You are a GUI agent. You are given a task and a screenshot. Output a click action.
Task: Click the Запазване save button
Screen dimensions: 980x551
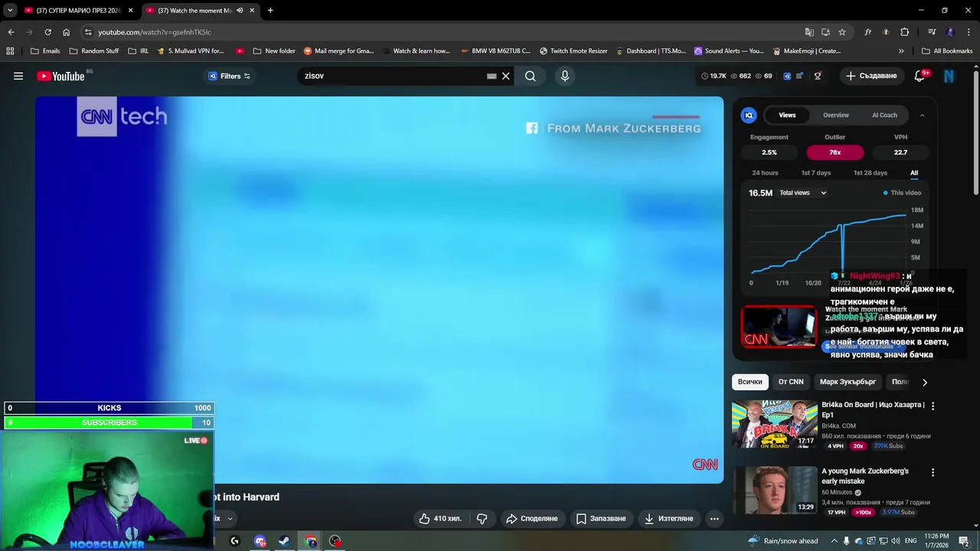601,518
